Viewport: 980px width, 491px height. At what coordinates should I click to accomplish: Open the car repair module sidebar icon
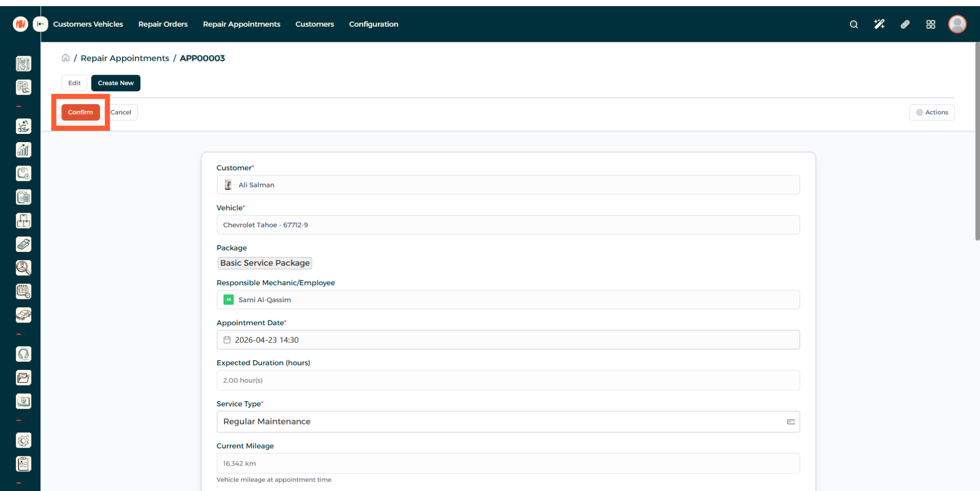coord(23,315)
